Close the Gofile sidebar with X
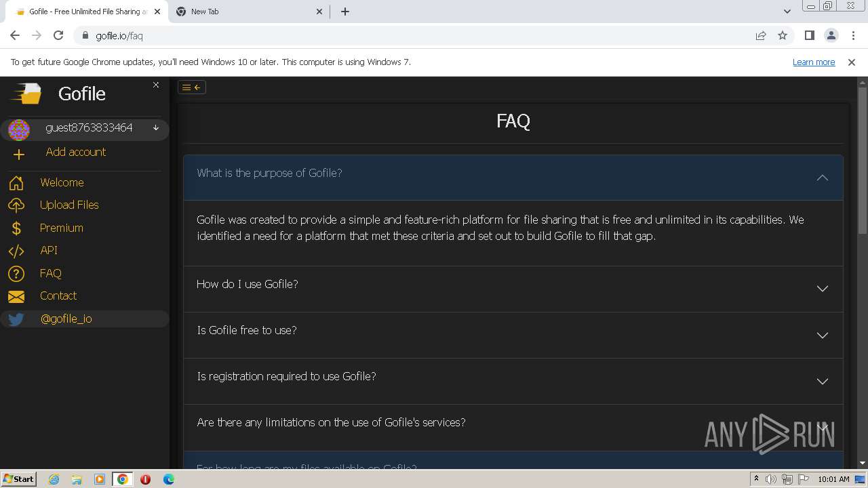 (x=156, y=85)
